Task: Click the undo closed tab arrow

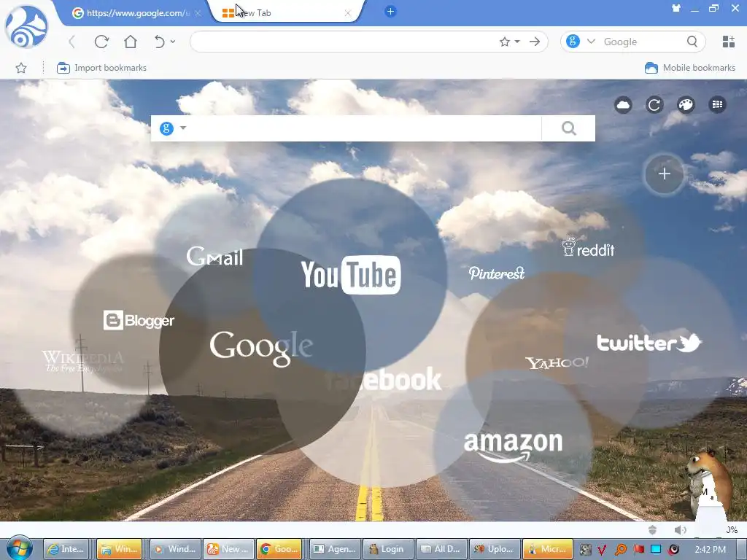Action: pyautogui.click(x=160, y=42)
